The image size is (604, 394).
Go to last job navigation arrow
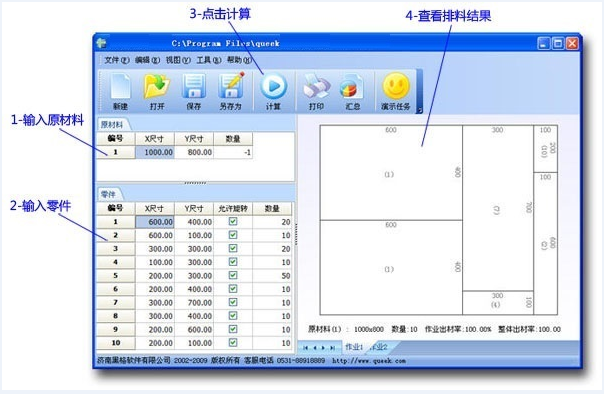(332, 348)
